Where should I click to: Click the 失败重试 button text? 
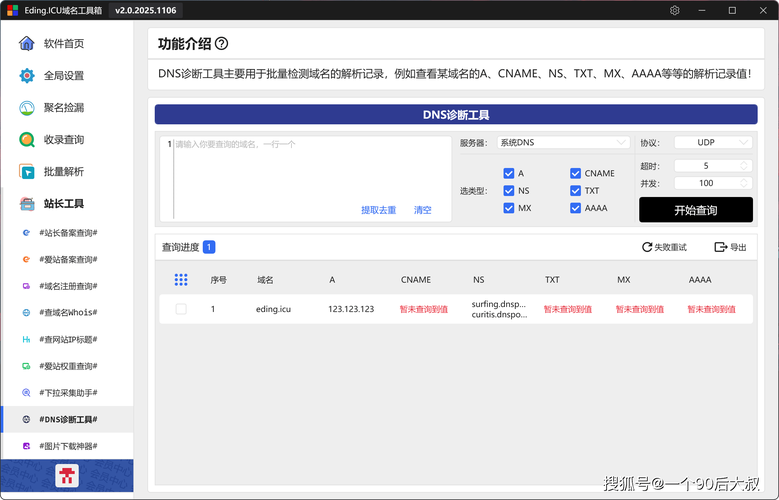pos(670,247)
